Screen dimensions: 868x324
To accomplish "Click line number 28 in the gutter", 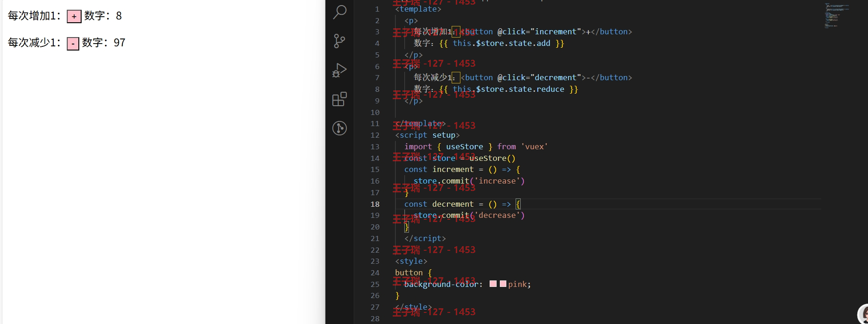I will pos(375,318).
